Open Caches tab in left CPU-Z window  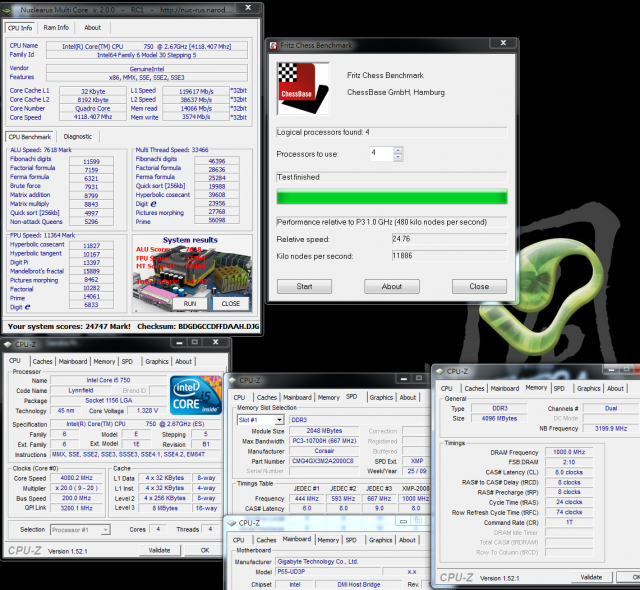click(x=42, y=362)
